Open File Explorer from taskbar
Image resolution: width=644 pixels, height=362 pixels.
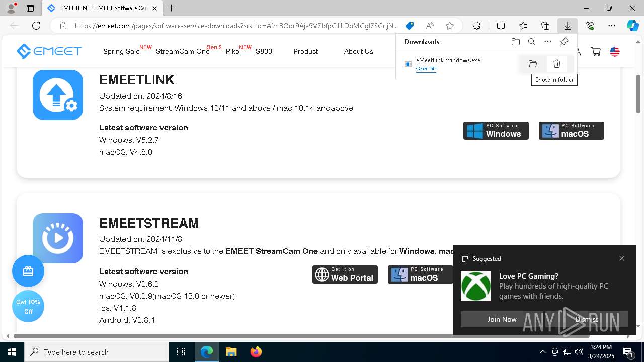(x=231, y=352)
